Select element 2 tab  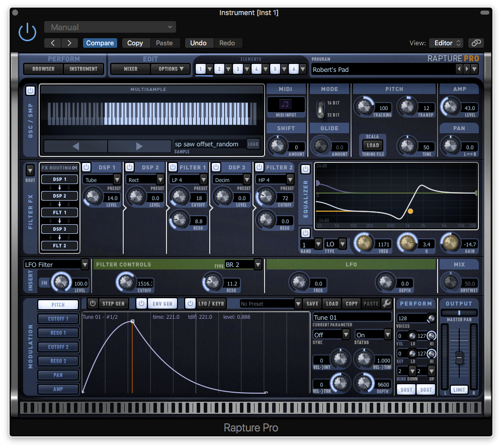coord(219,69)
